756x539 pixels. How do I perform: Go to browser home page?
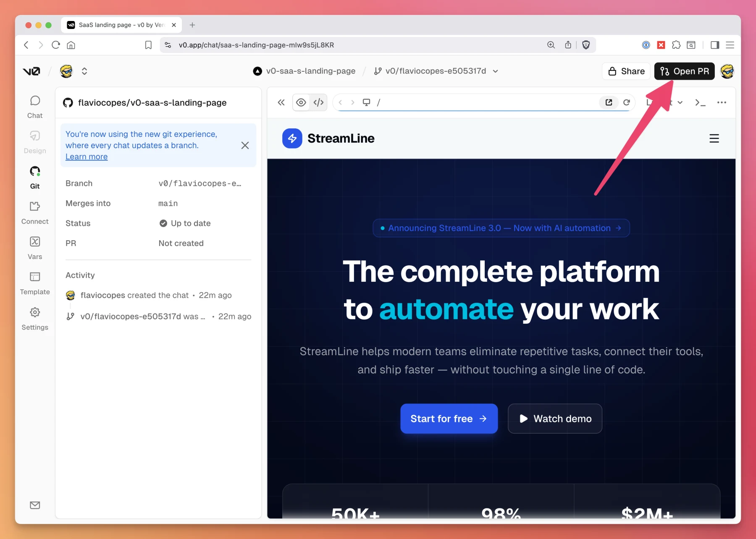click(71, 45)
